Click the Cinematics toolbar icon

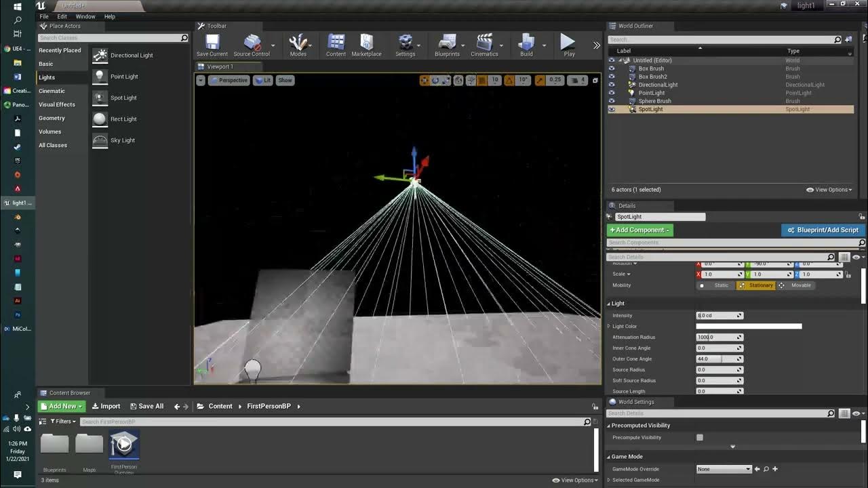tap(484, 45)
